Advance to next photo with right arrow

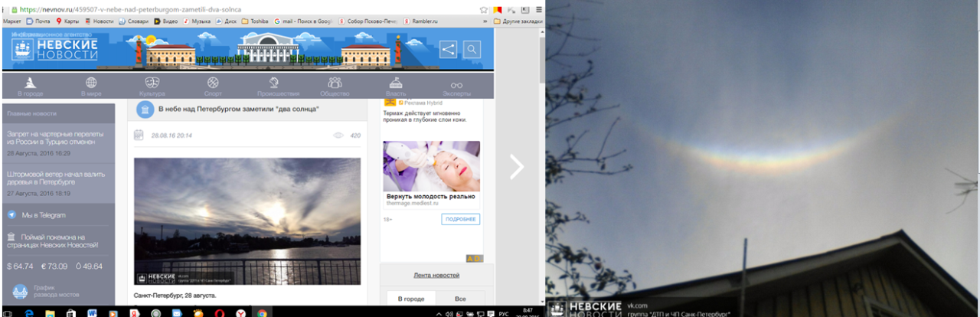517,166
